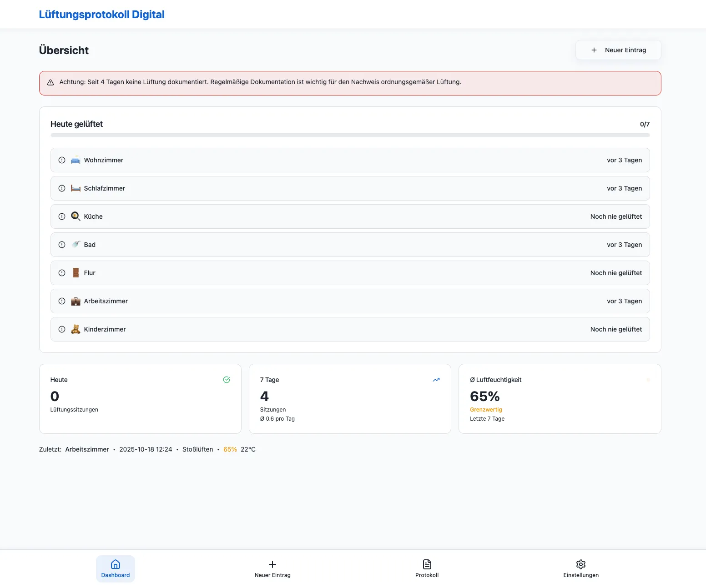
Task: Open Protokoll document icon in bottom navigation
Action: coord(427,564)
